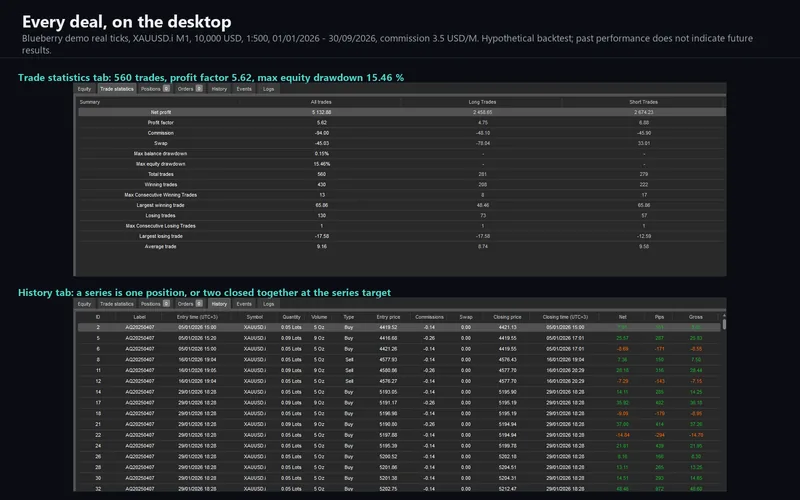
Task: Open the Events tab above the deals history table
Action: pyautogui.click(x=244, y=304)
